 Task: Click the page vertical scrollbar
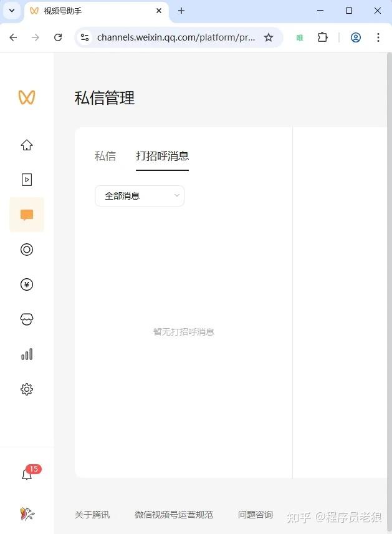(x=390, y=293)
